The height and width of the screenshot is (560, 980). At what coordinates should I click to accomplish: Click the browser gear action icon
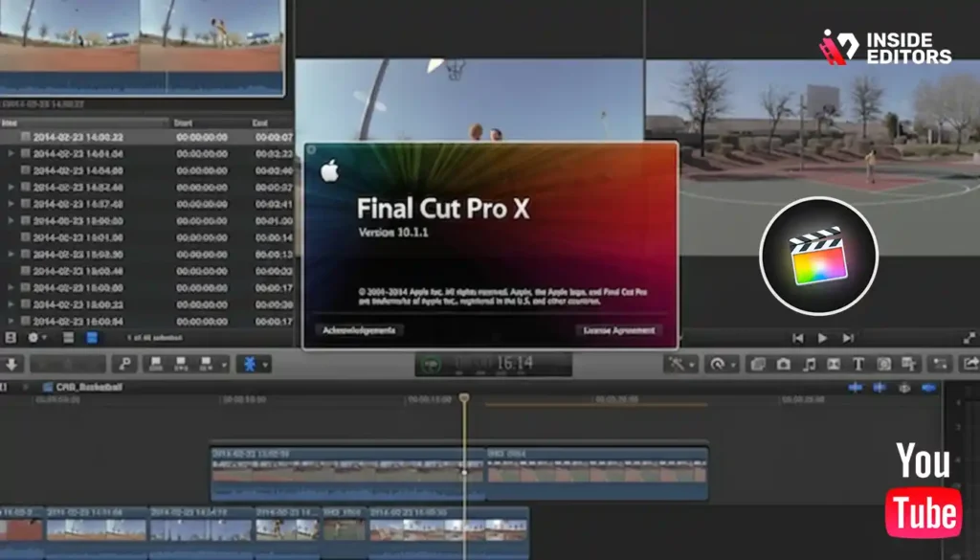click(x=33, y=338)
